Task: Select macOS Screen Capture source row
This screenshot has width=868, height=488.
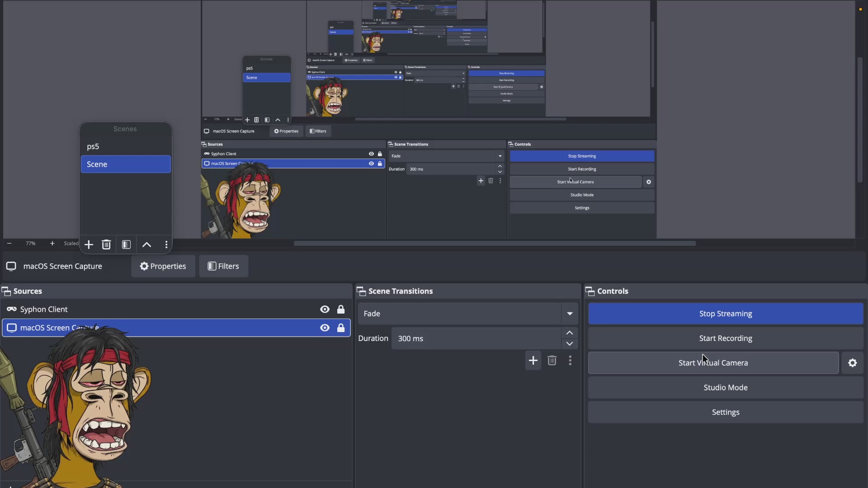Action: [x=176, y=328]
